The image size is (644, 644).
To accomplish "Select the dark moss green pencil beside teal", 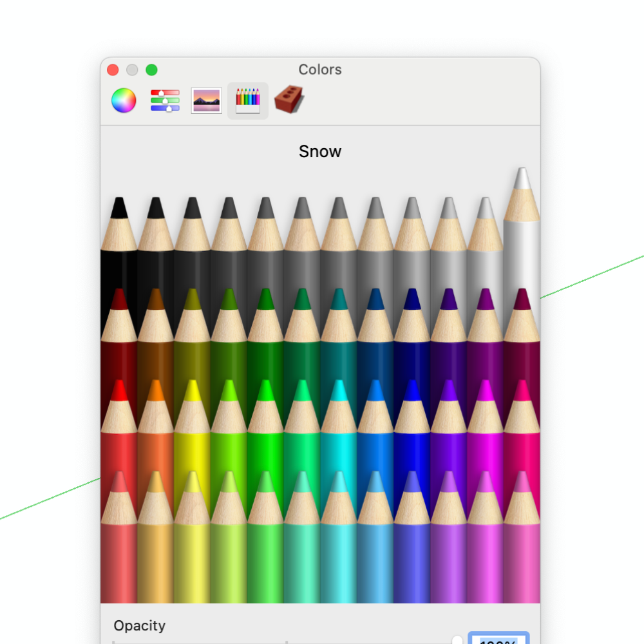I will [302, 334].
